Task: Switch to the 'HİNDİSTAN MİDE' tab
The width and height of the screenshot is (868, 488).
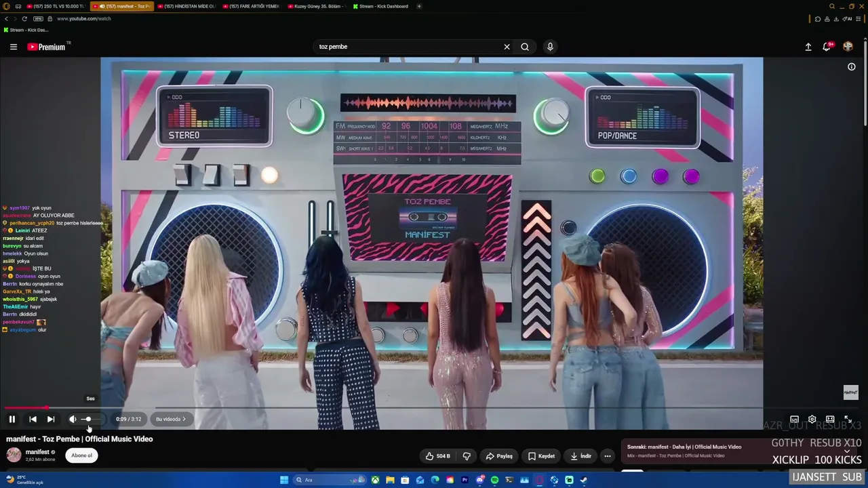Action: click(x=186, y=6)
